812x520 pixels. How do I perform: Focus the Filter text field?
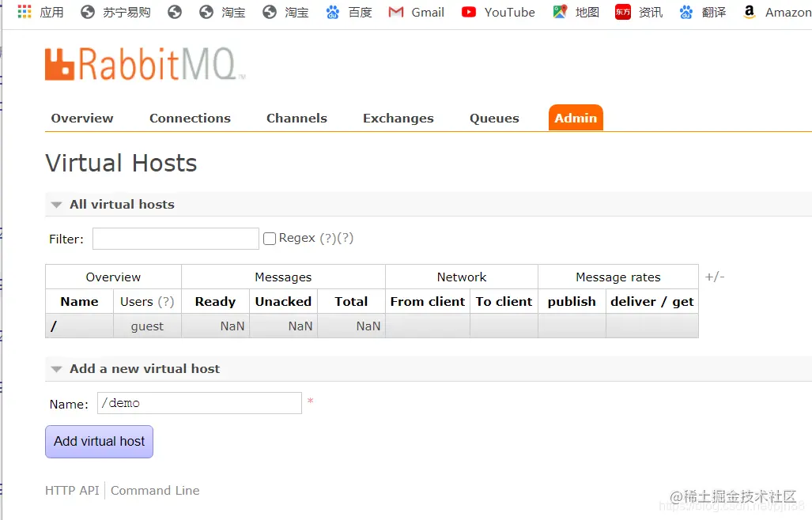[x=176, y=239]
